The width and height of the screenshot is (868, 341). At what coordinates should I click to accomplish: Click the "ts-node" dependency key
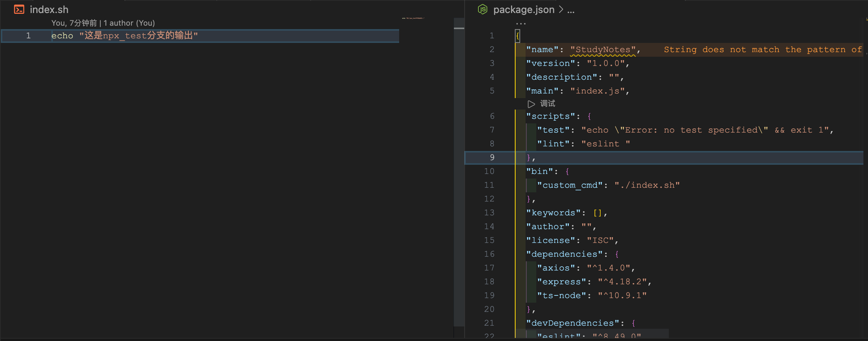[x=562, y=295]
